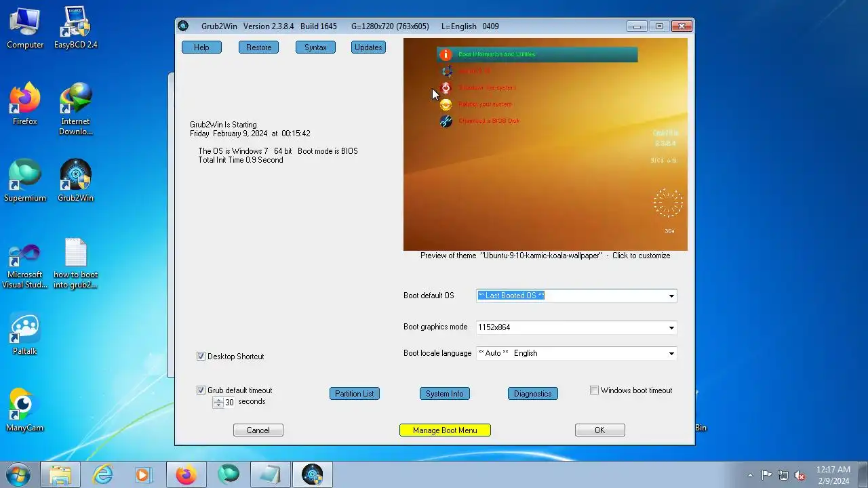Viewport: 868px width, 488px height.
Task: Open the Boot locale language dropdown
Action: (x=671, y=354)
